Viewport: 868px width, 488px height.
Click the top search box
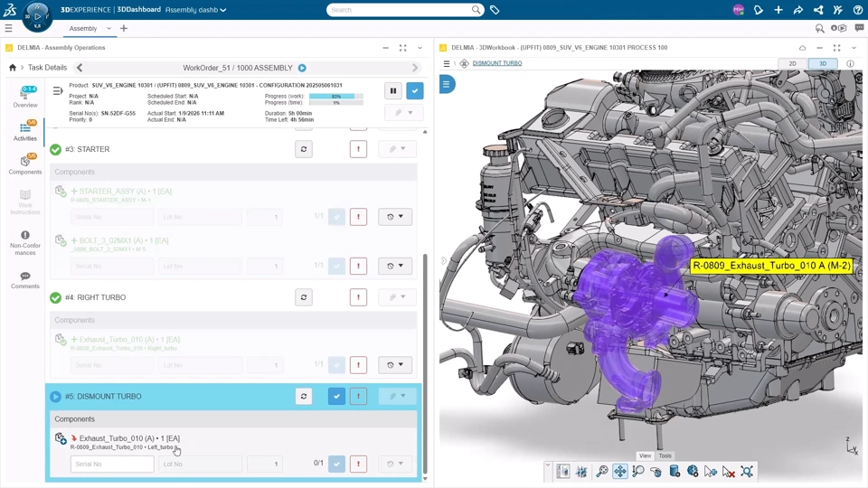tap(405, 10)
